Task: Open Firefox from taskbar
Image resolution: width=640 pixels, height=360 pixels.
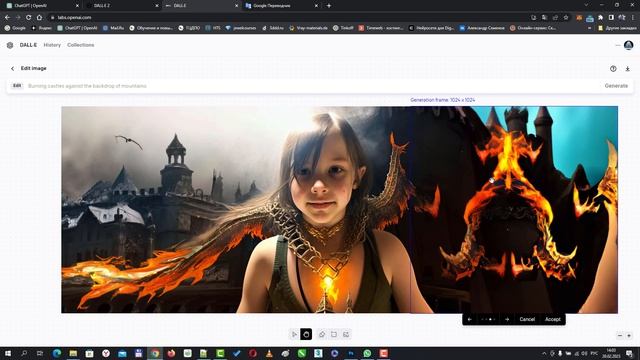Action: pos(171,353)
